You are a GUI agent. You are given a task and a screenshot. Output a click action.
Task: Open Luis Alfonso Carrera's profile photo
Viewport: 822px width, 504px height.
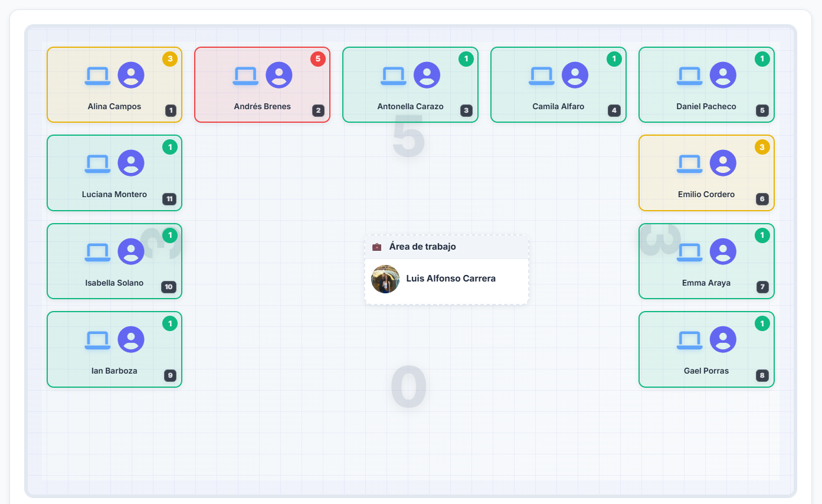[385, 279]
